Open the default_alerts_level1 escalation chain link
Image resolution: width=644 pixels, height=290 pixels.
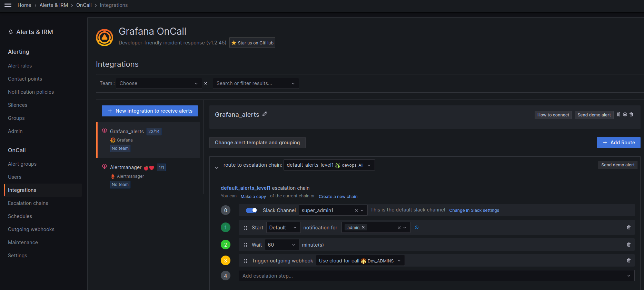click(x=246, y=188)
